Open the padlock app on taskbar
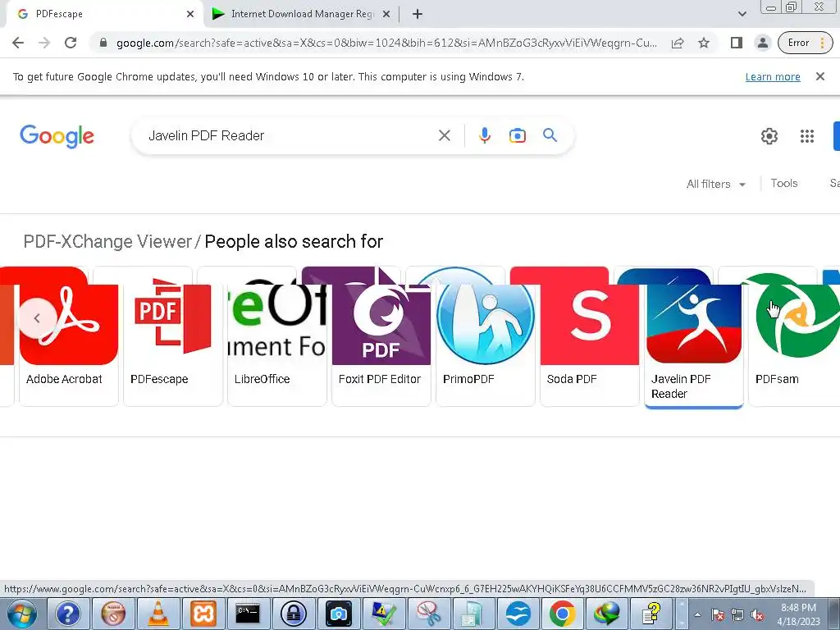 pos(293,614)
